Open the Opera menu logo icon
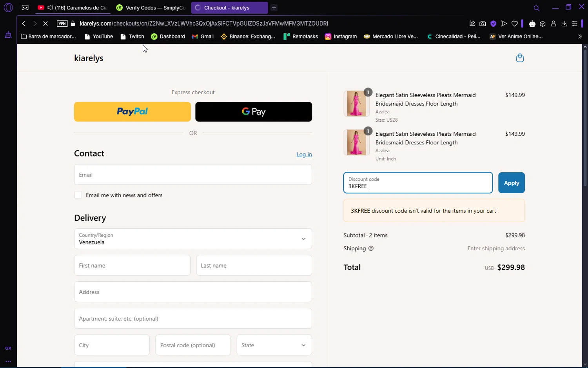Image resolution: width=588 pixels, height=368 pixels. click(8, 7)
